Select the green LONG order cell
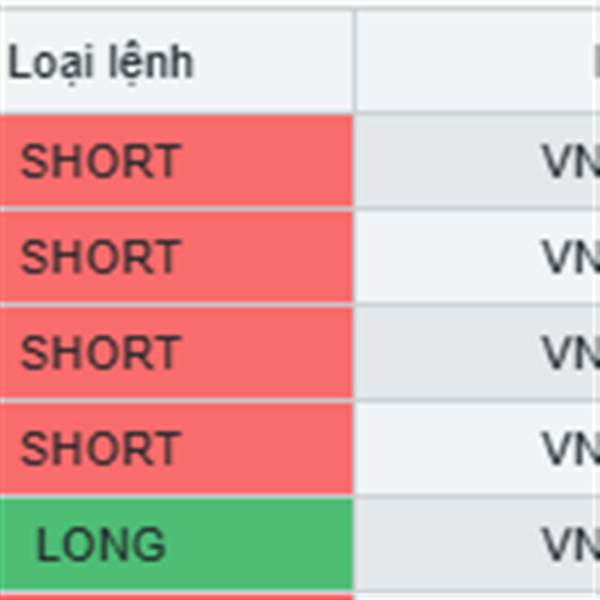Viewport: 600px width, 600px height. 176,544
